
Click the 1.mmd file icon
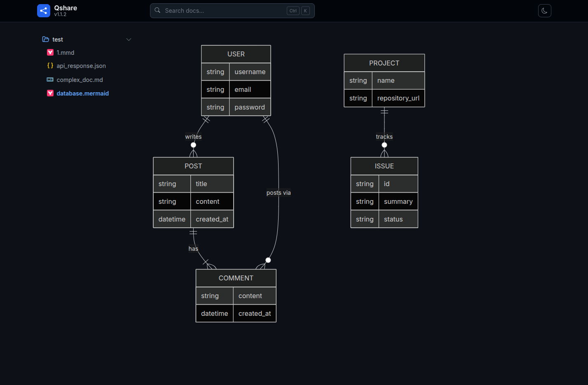coord(50,52)
